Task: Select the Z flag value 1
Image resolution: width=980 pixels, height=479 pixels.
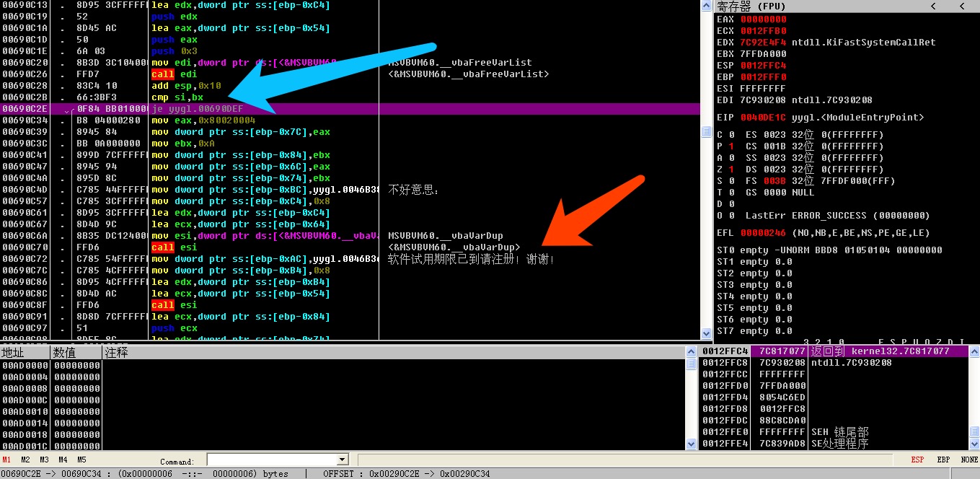Action: 731,170
